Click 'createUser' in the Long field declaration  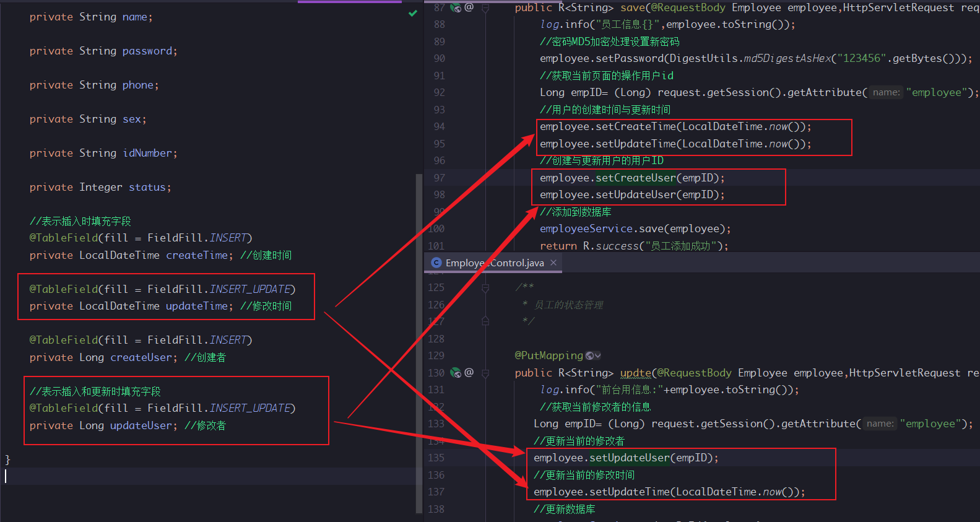tap(141, 357)
